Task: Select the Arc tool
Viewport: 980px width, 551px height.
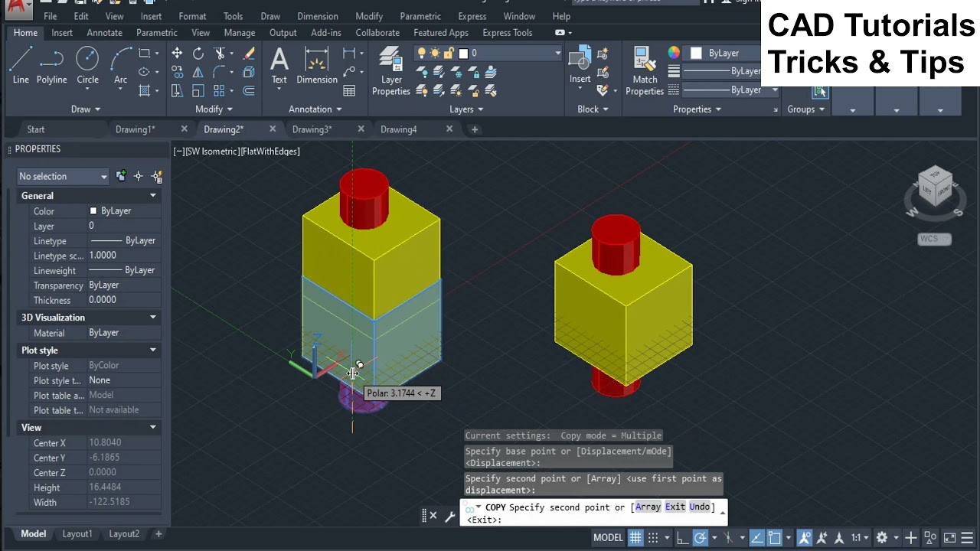Action: (x=120, y=66)
